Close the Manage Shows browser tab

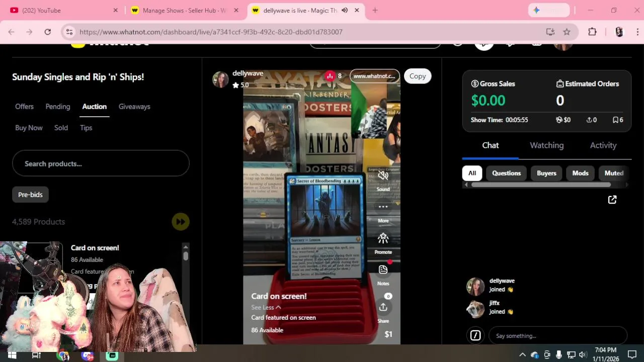(x=236, y=10)
